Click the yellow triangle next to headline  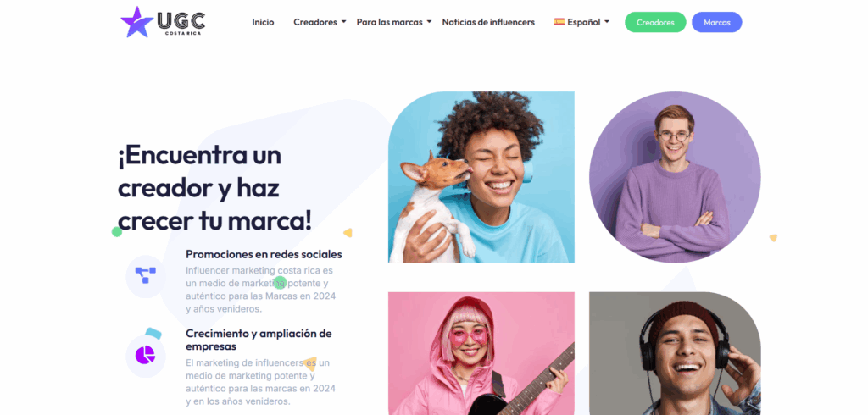[348, 233]
